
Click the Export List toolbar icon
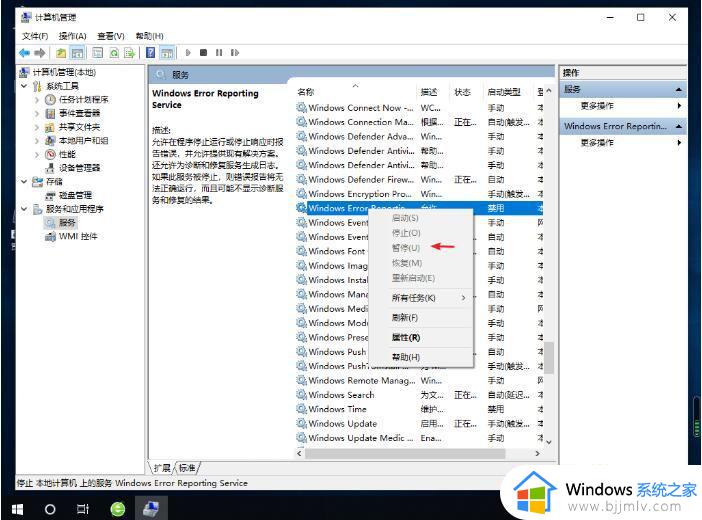130,53
